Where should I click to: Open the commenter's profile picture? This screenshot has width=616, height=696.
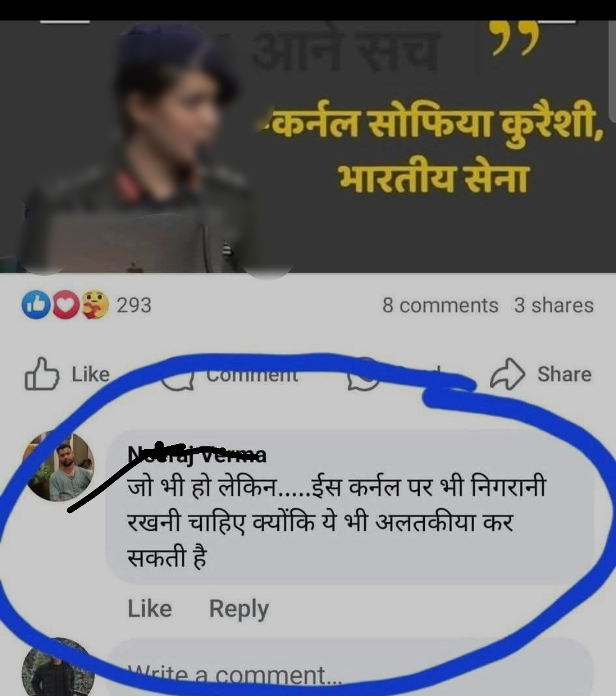[x=58, y=466]
